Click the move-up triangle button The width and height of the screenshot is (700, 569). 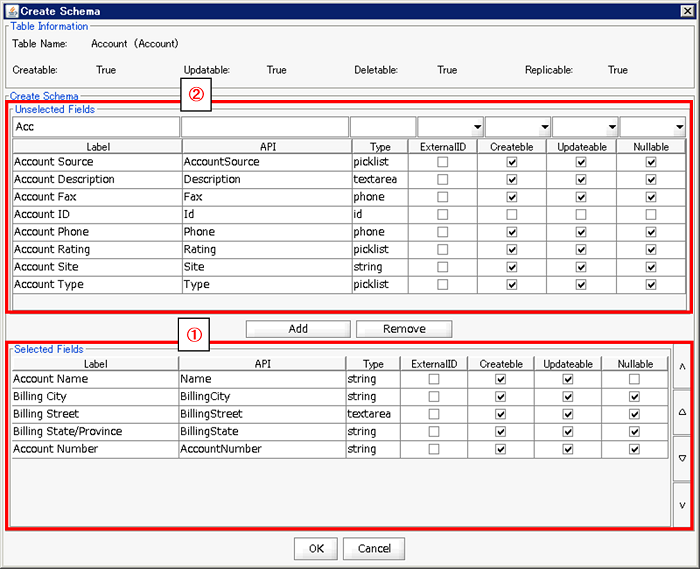[682, 412]
